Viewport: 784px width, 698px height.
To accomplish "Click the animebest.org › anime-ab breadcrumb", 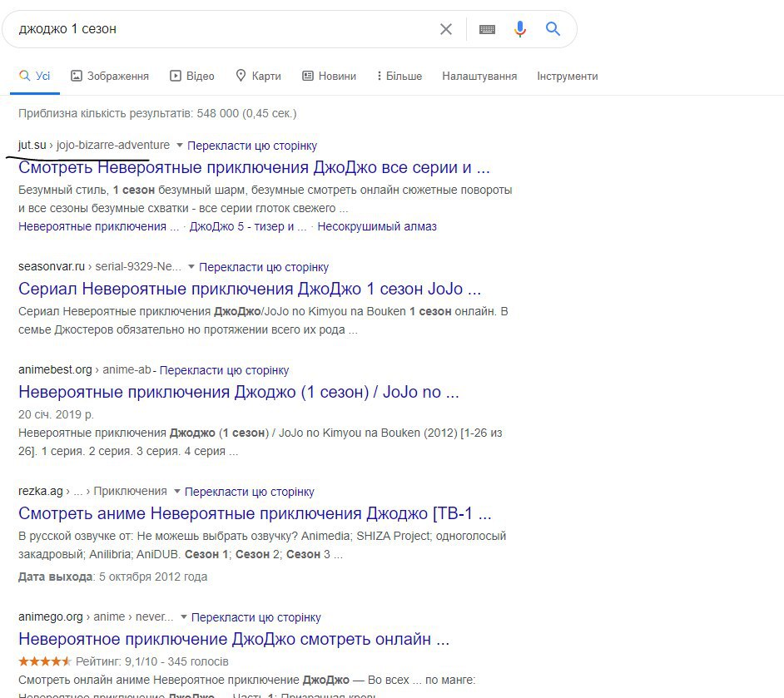I will tap(85, 369).
